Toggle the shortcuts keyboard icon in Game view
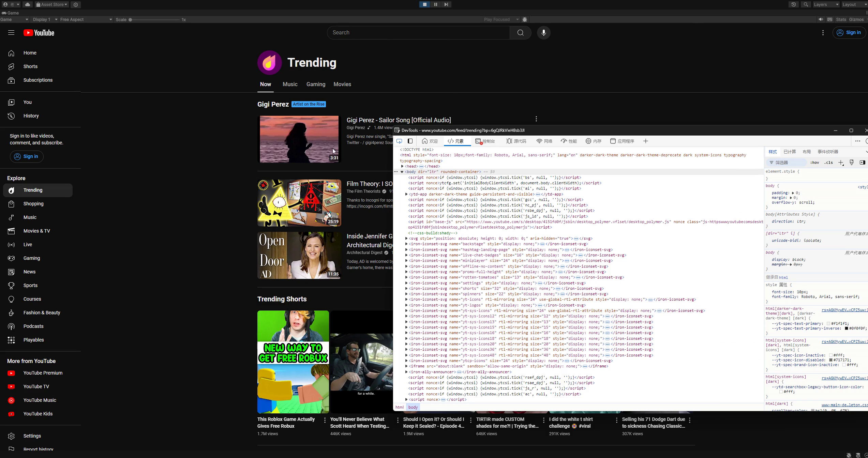The height and width of the screenshot is (458, 868). pos(830,19)
